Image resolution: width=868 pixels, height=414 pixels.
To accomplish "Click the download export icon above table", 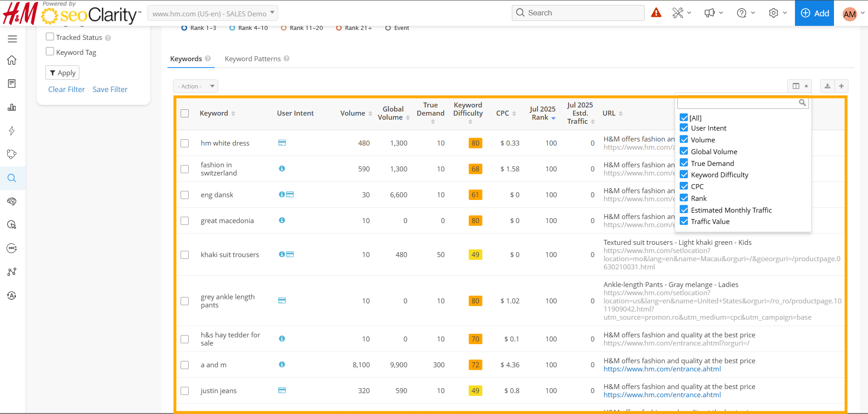I will [x=827, y=86].
